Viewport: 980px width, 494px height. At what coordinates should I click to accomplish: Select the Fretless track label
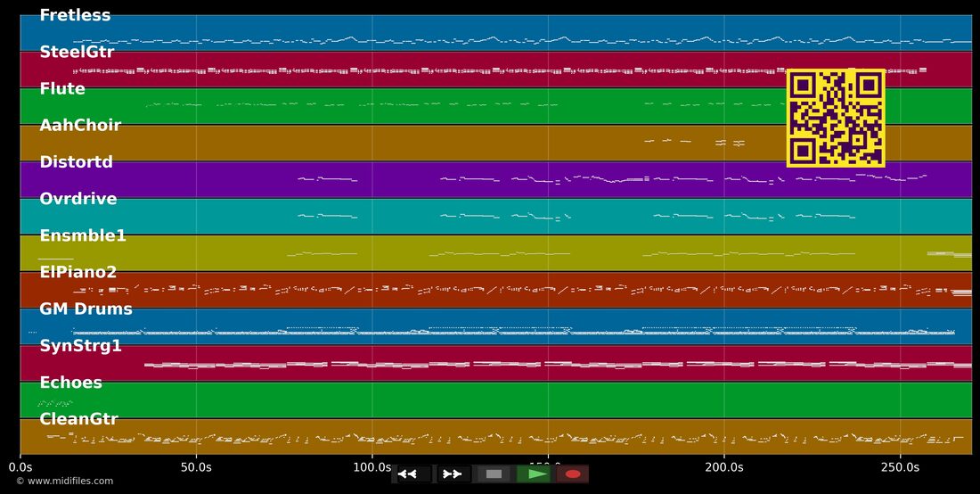[x=75, y=15]
